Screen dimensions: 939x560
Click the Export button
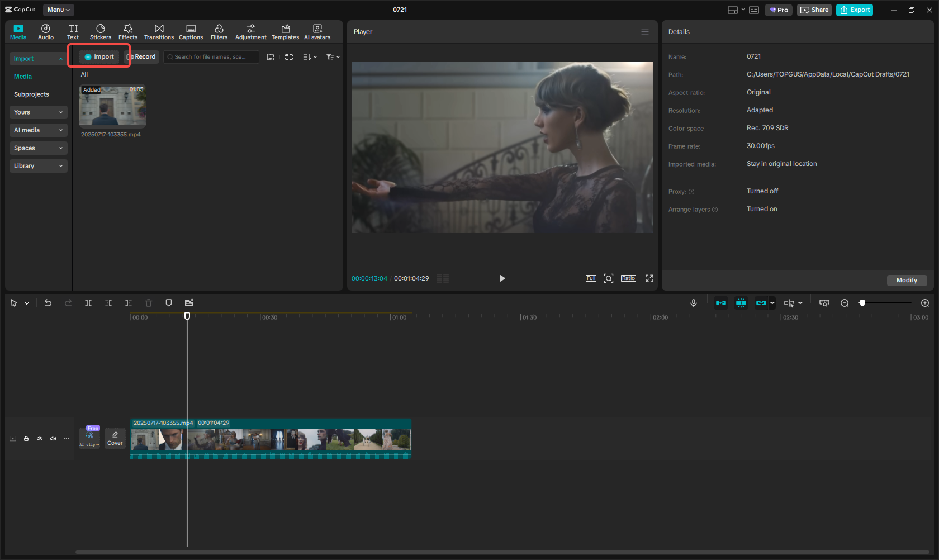click(x=854, y=10)
